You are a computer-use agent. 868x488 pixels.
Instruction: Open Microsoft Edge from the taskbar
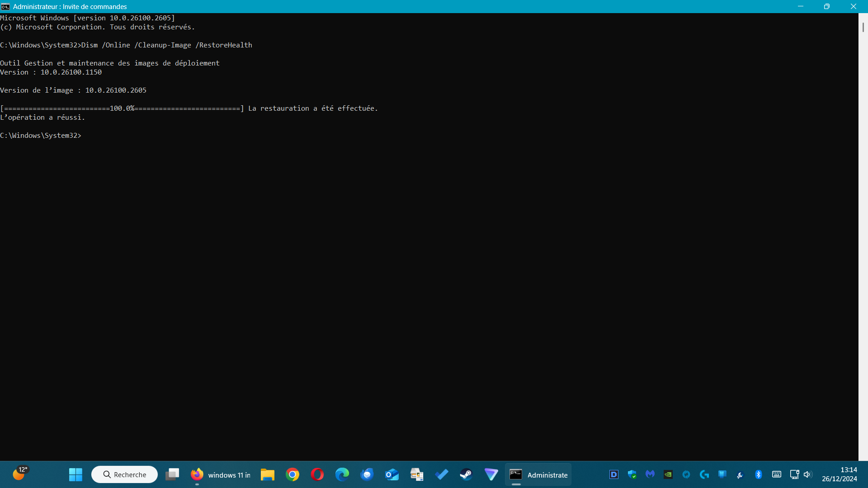(x=342, y=474)
